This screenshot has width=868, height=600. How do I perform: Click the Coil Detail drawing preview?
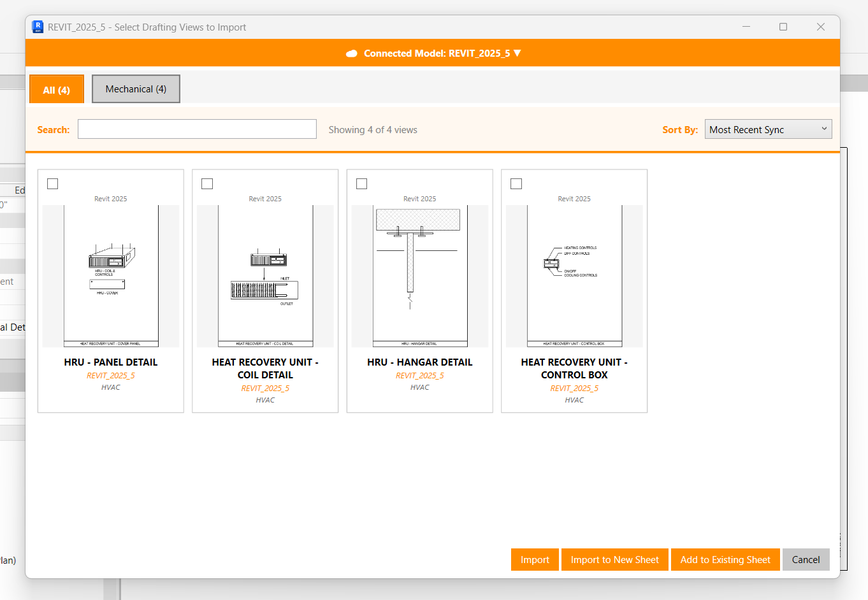click(265, 276)
